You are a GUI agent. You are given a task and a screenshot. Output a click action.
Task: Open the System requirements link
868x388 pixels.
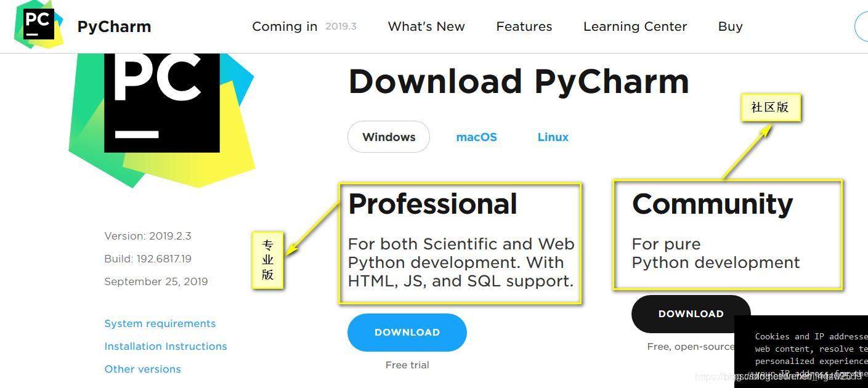160,323
